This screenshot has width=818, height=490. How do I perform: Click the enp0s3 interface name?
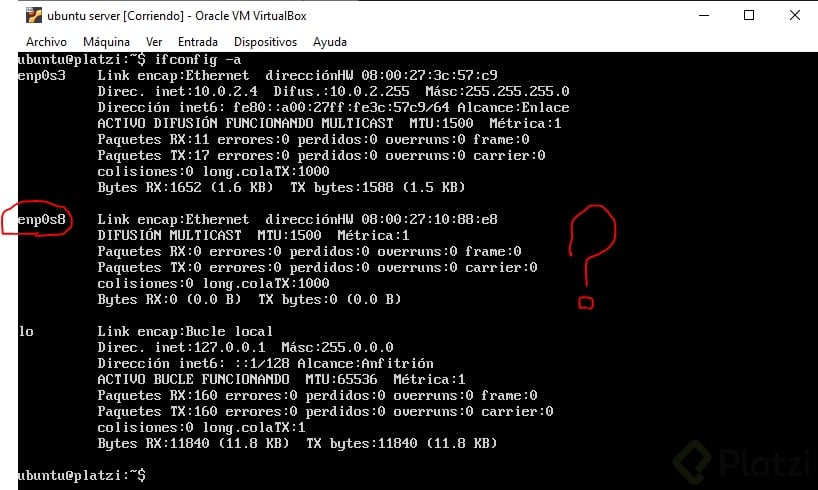[42, 76]
